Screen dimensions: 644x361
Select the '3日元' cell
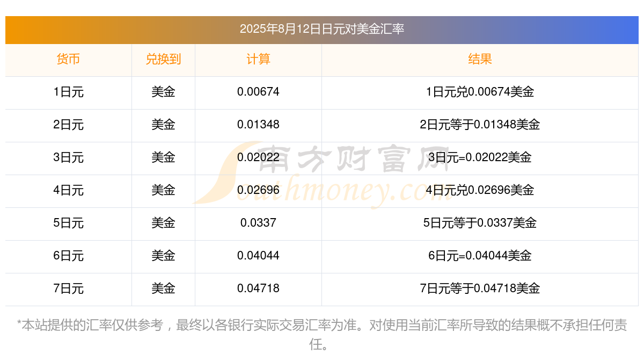68,157
